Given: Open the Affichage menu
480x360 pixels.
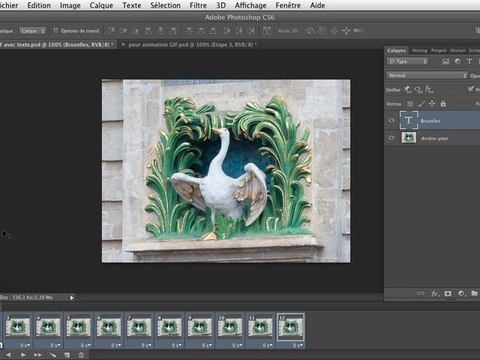Looking at the screenshot, I should 251,5.
